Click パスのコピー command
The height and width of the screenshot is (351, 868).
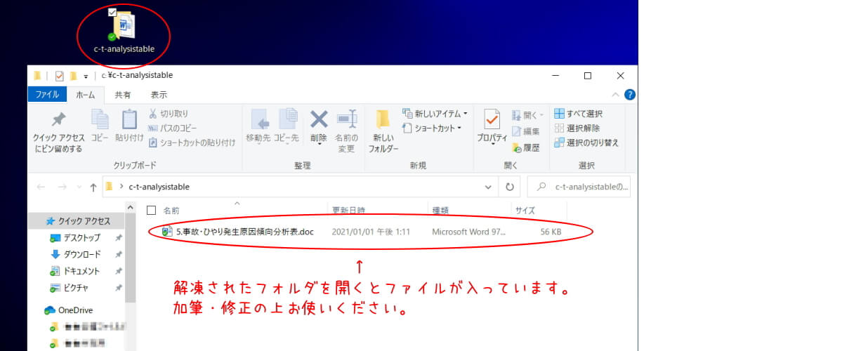click(x=173, y=128)
